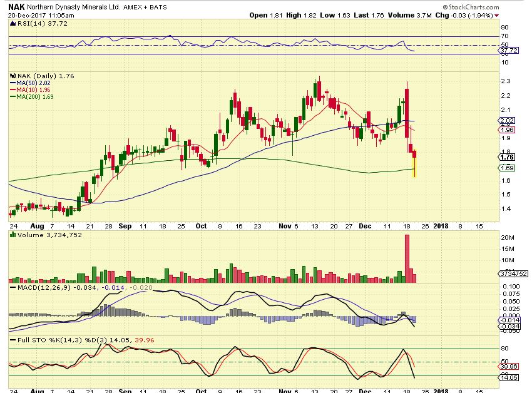Click the MA(10) 1.96 legend text

34,90
